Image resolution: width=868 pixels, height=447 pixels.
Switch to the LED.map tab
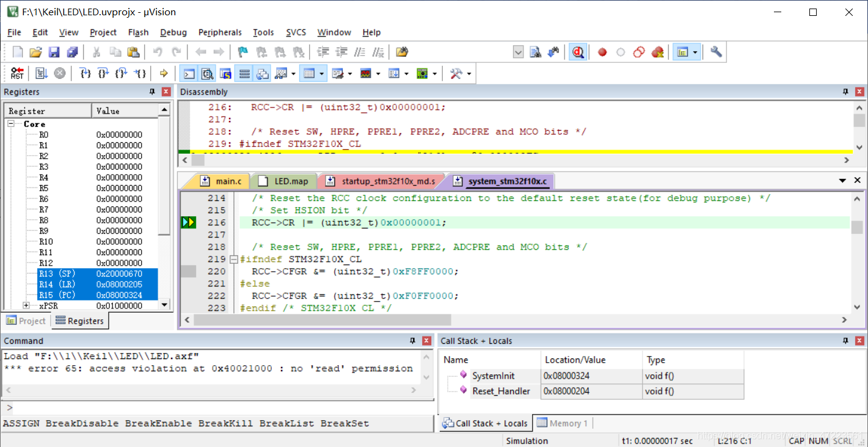pyautogui.click(x=284, y=181)
